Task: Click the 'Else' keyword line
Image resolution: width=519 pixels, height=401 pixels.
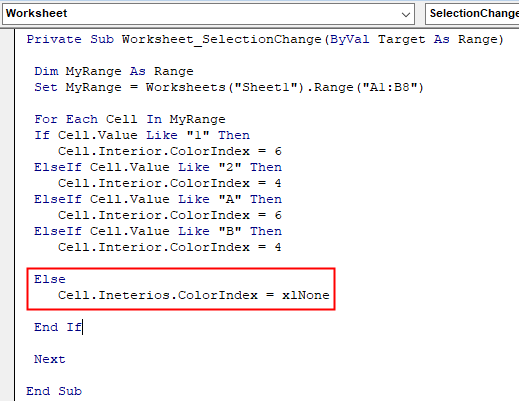Action: point(50,279)
